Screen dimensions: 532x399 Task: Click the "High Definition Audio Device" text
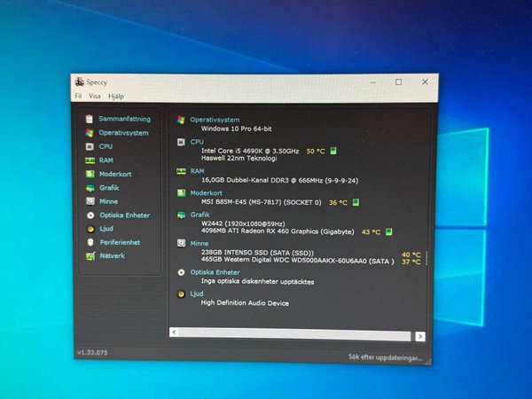click(245, 303)
